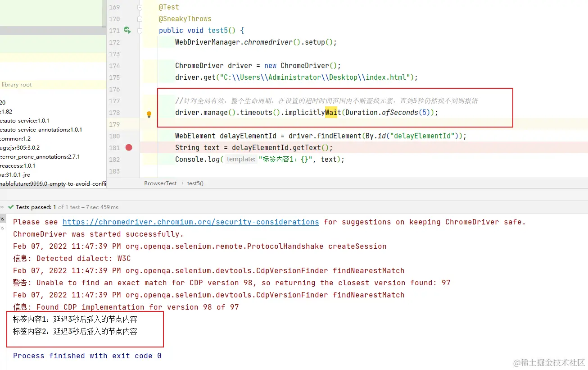Click the "Detected dialect: W3C" console line
588x370 pixels.
[72, 259]
